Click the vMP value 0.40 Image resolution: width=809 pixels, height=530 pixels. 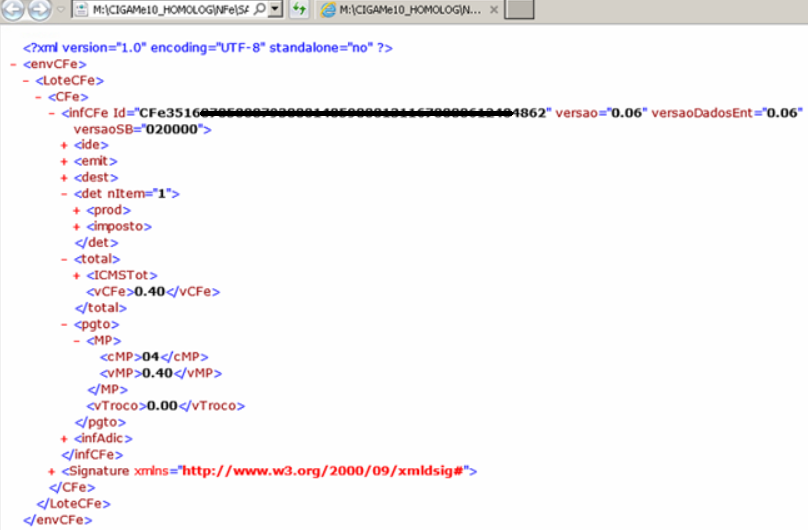(x=157, y=373)
